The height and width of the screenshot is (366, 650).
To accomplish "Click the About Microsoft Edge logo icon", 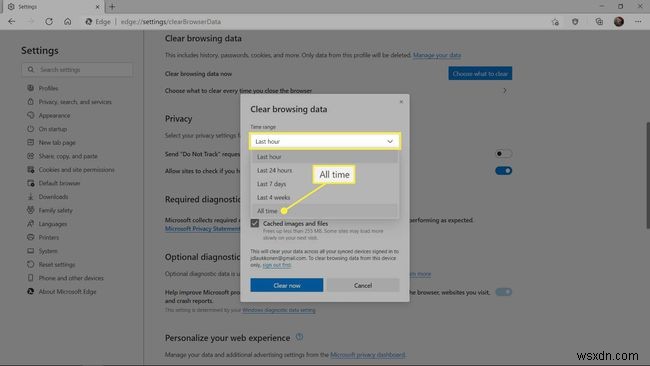I will pyautogui.click(x=31, y=291).
